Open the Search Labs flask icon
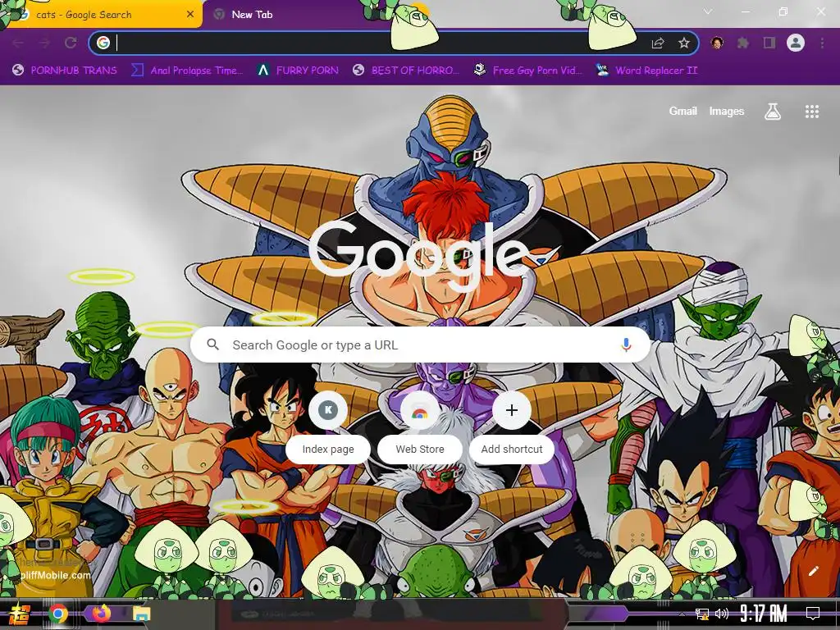This screenshot has width=840, height=630. [x=773, y=112]
